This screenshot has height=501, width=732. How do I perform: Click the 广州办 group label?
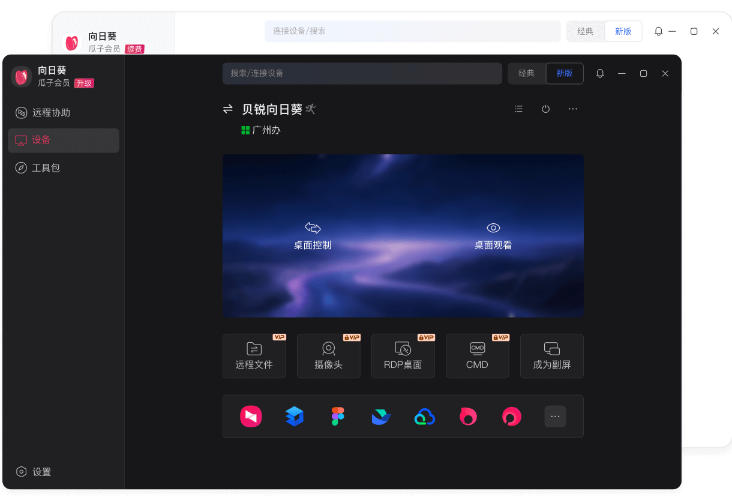pyautogui.click(x=266, y=130)
